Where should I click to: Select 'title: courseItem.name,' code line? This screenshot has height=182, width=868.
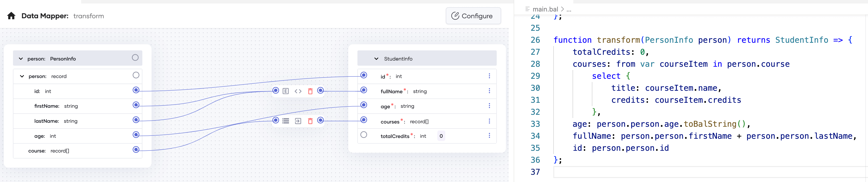pos(666,88)
